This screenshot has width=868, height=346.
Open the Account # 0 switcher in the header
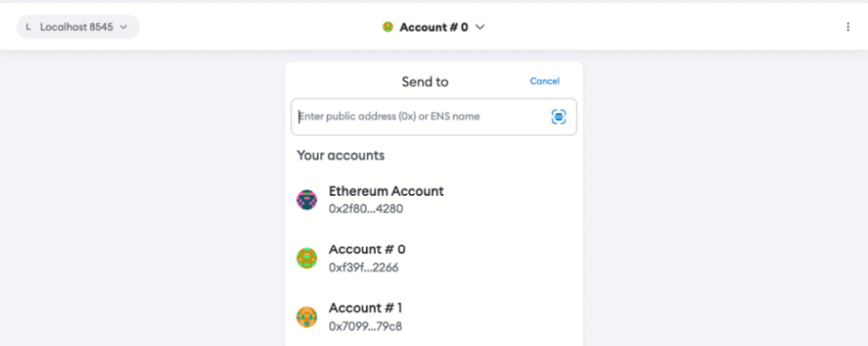[x=433, y=27]
